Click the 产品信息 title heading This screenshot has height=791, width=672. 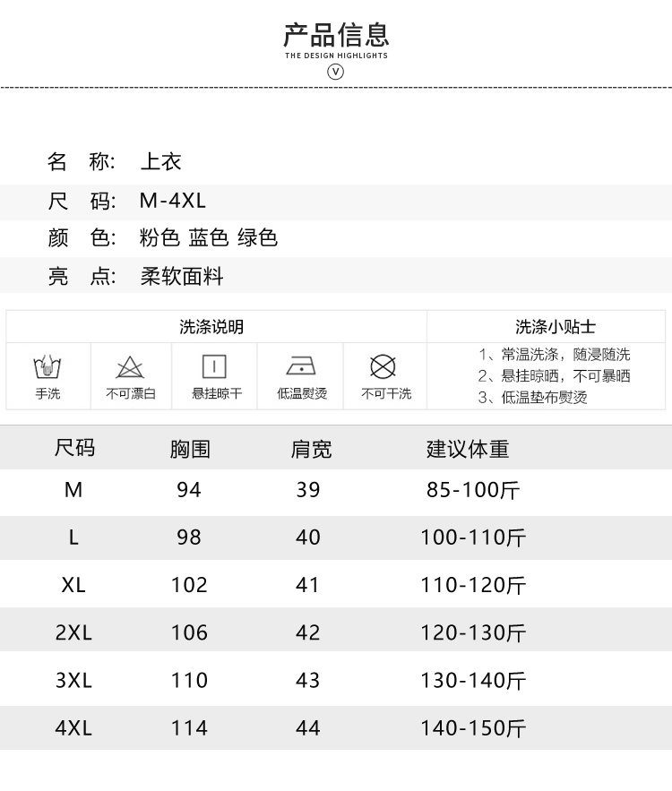336,35
